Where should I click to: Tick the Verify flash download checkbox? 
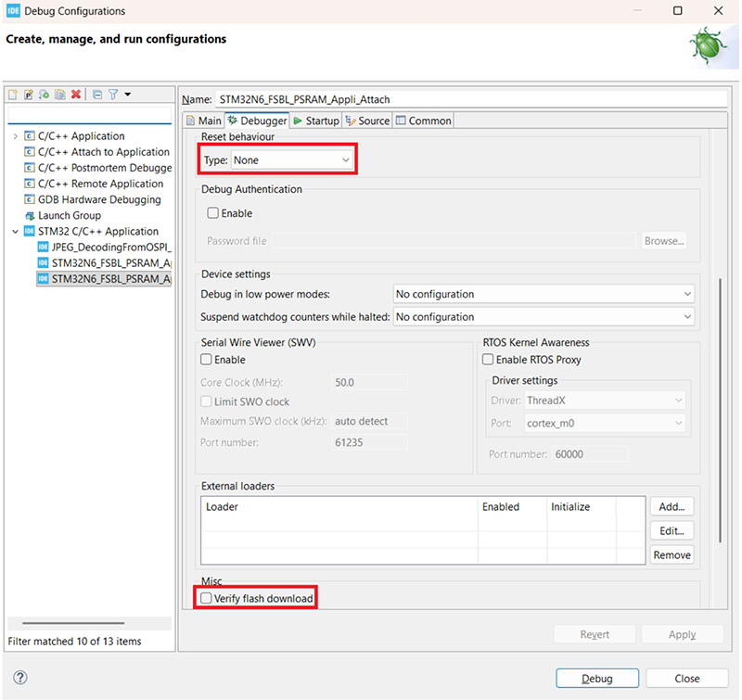(x=207, y=599)
